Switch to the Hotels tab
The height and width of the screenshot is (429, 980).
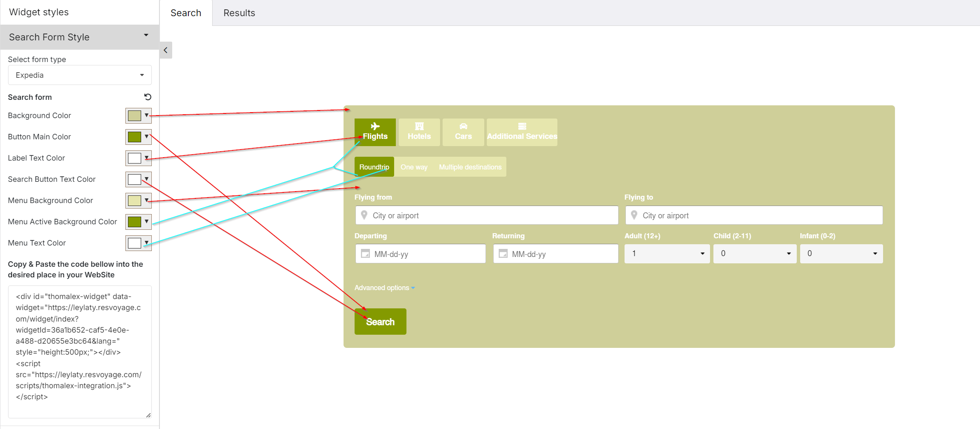(x=419, y=132)
